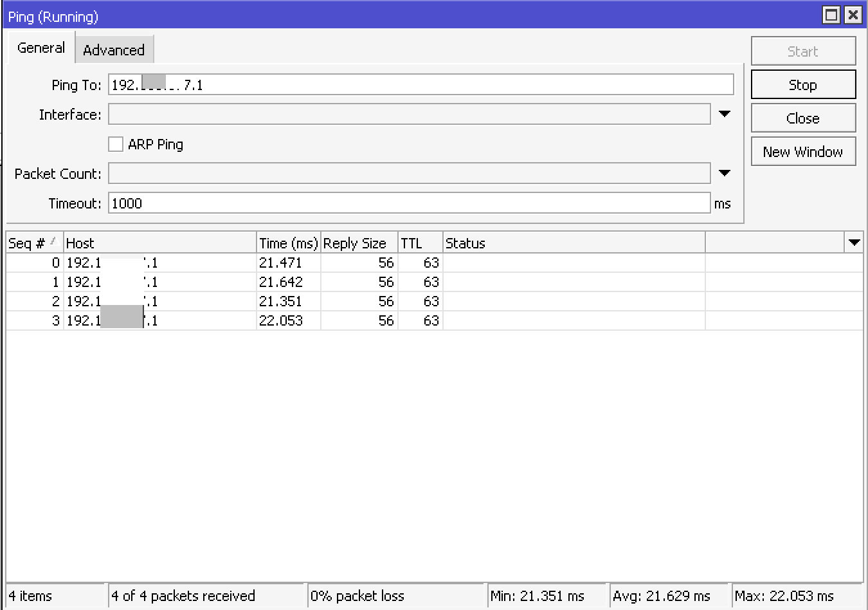Sort by the Seq # column header

(35, 243)
